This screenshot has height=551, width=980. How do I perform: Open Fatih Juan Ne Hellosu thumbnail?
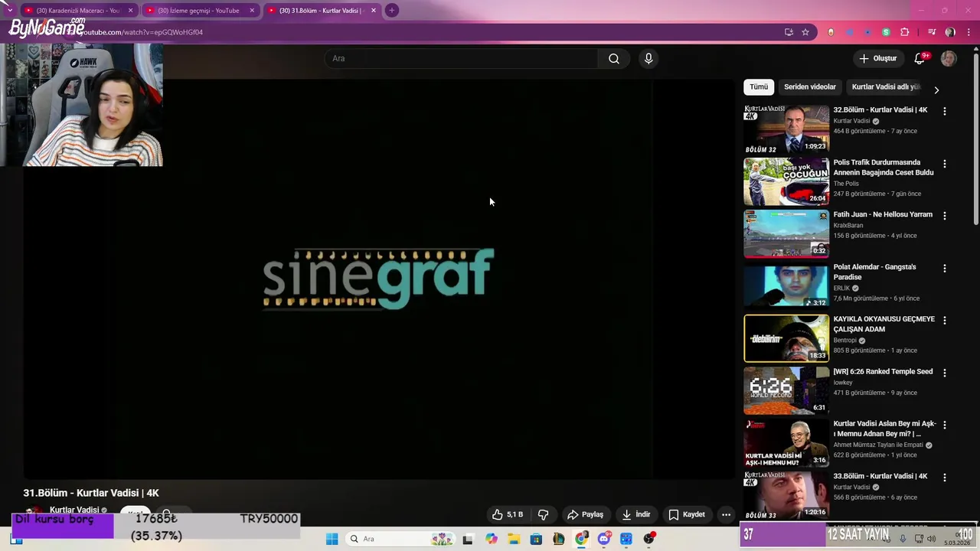click(786, 233)
